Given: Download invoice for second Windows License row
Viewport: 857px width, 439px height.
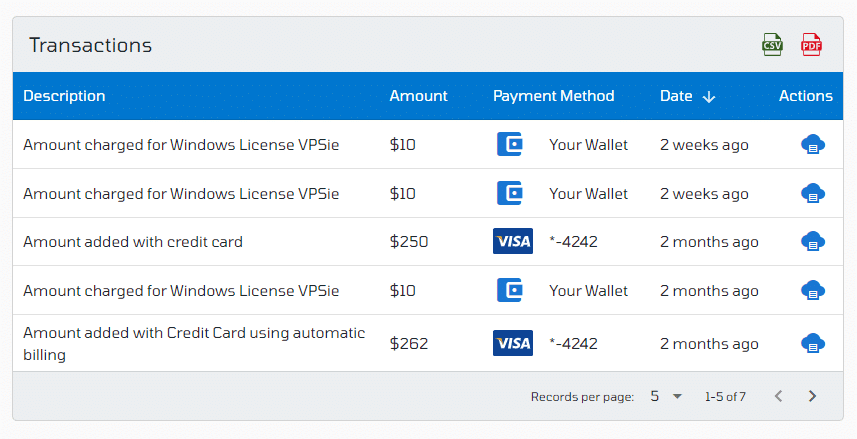Looking at the screenshot, I should [813, 193].
